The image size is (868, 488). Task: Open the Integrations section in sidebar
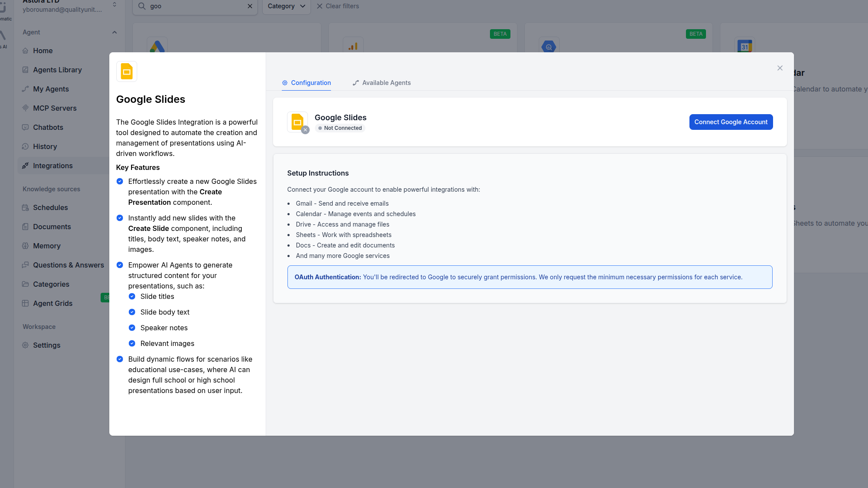coord(52,166)
